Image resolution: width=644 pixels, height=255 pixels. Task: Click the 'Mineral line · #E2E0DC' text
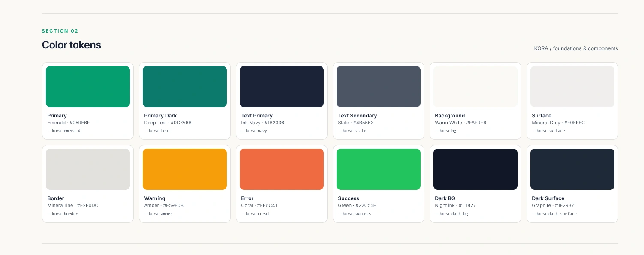point(73,205)
